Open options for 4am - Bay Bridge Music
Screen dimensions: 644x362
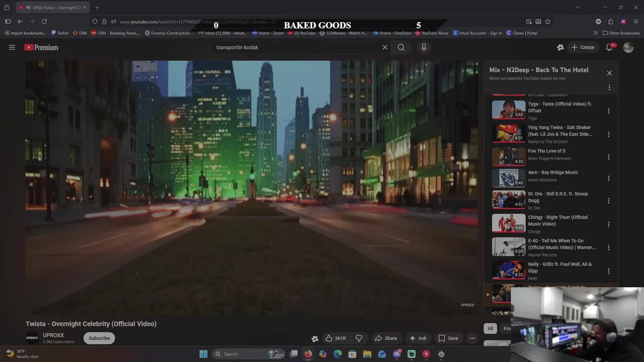609,178
